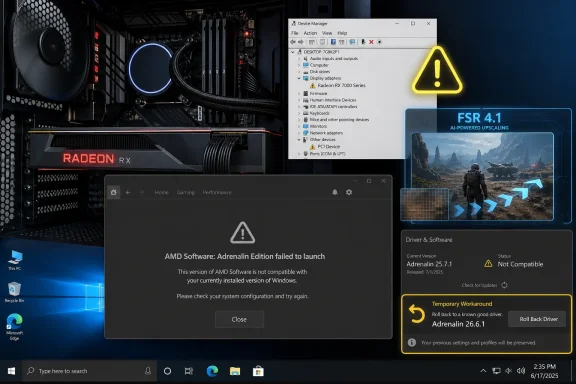This screenshot has width=576, height=384.
Task: Expand the Keyboards node
Action: (x=299, y=113)
